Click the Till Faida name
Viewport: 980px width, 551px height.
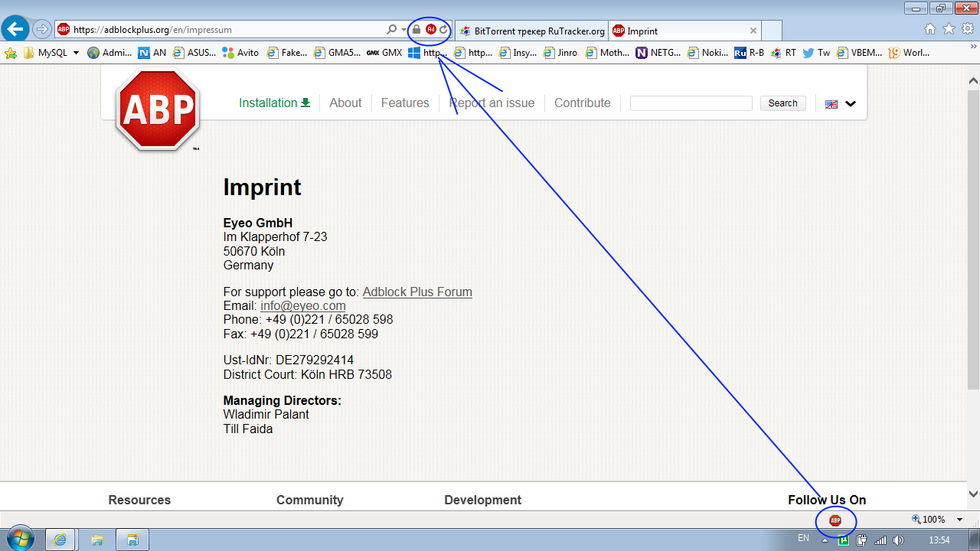click(248, 429)
